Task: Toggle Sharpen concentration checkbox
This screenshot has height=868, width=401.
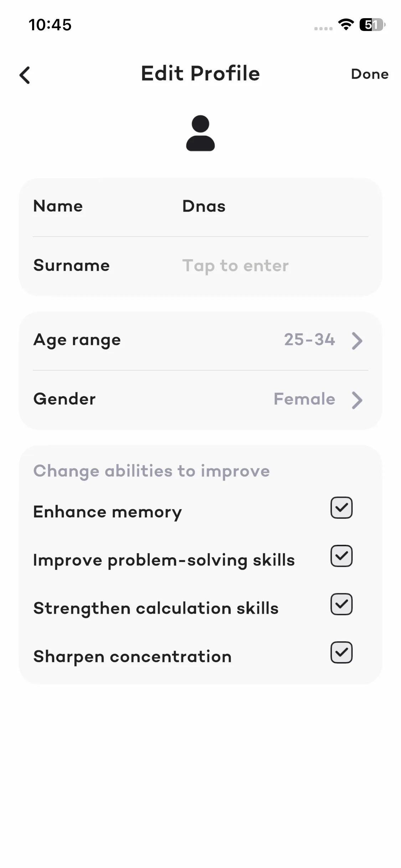Action: point(341,652)
